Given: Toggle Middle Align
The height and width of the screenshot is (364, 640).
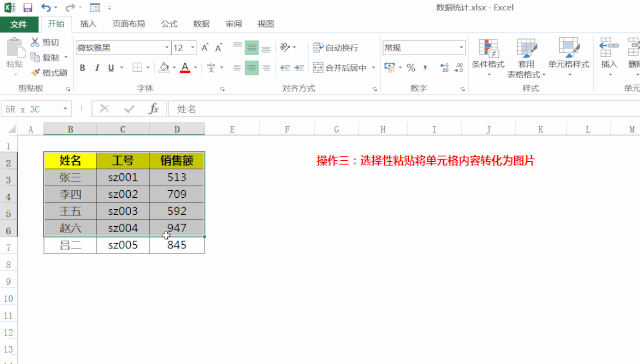Looking at the screenshot, I should pyautogui.click(x=251, y=48).
